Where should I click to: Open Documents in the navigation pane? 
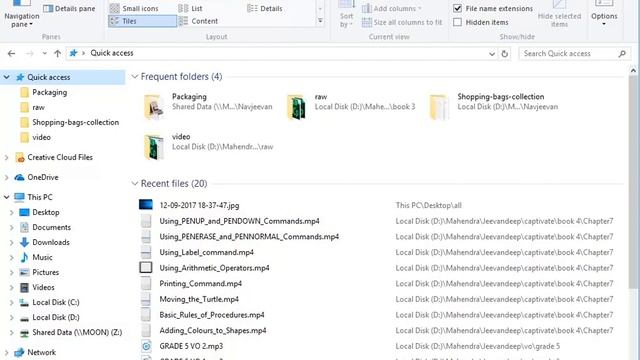pyautogui.click(x=51, y=227)
